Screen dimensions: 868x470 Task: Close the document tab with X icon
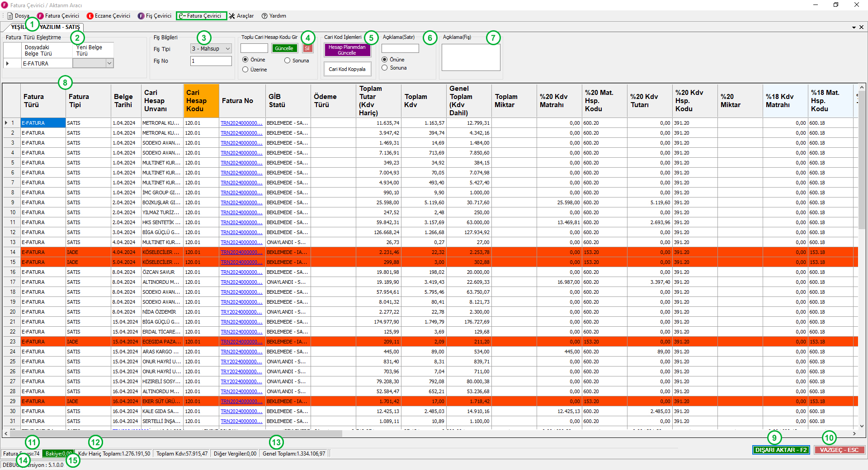[x=861, y=27]
